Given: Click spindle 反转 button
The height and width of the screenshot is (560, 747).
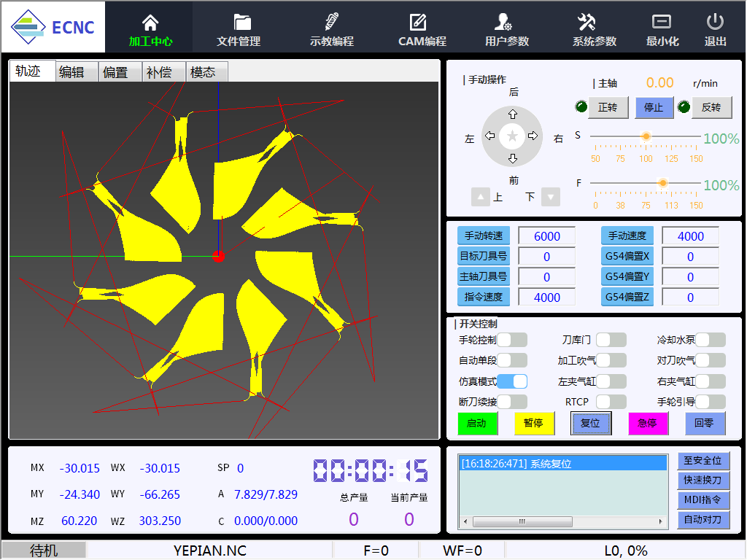Looking at the screenshot, I should coord(711,107).
